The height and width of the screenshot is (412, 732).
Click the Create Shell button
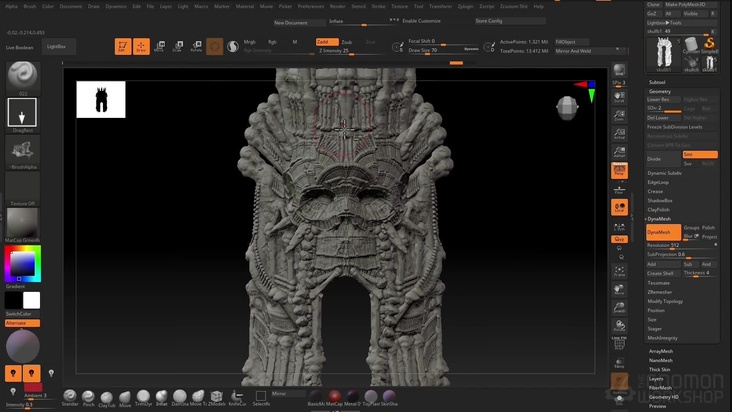click(x=663, y=273)
